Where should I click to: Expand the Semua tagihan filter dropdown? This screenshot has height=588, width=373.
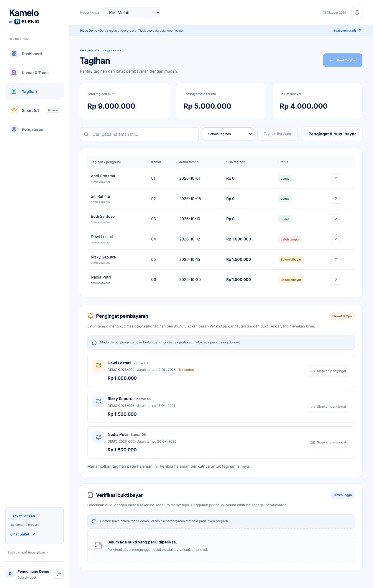pyautogui.click(x=228, y=134)
